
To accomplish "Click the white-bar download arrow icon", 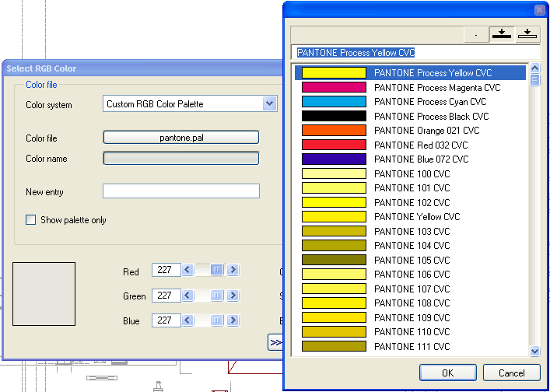I will pos(527,34).
